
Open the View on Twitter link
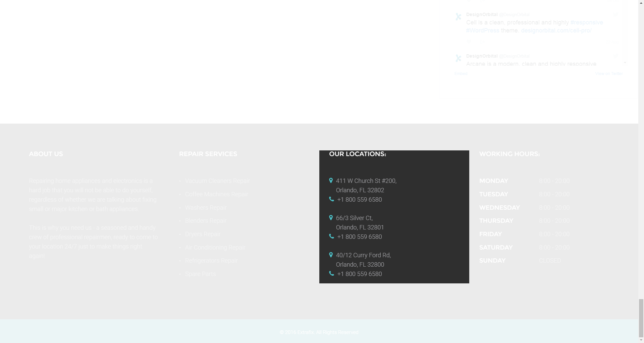(x=609, y=74)
